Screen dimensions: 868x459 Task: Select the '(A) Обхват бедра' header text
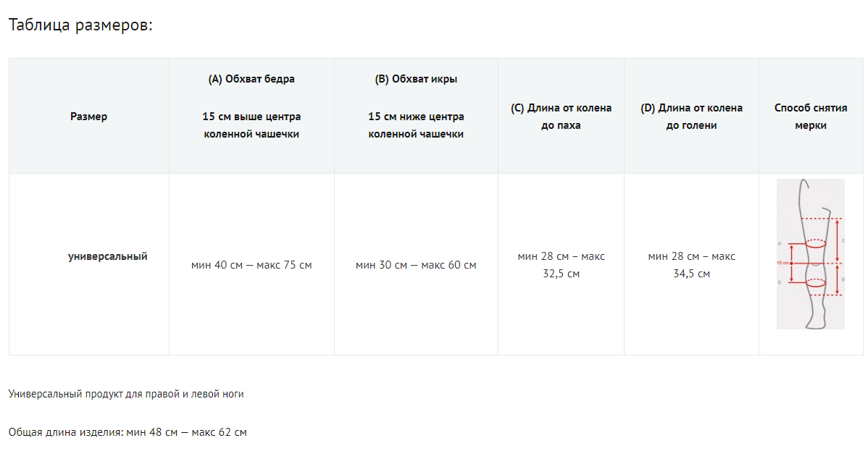coord(251,79)
